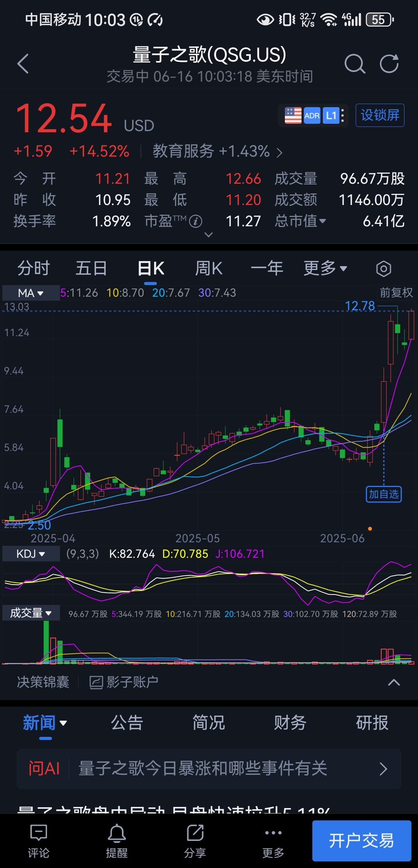Tap the 影子账户 icon
The image size is (418, 868).
click(x=96, y=682)
